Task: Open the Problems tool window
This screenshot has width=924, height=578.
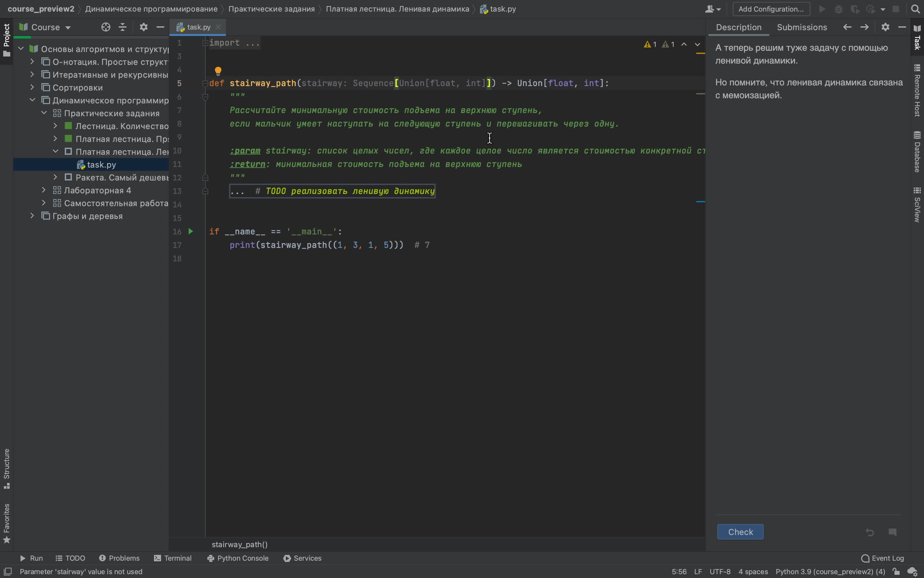Action: (119, 558)
